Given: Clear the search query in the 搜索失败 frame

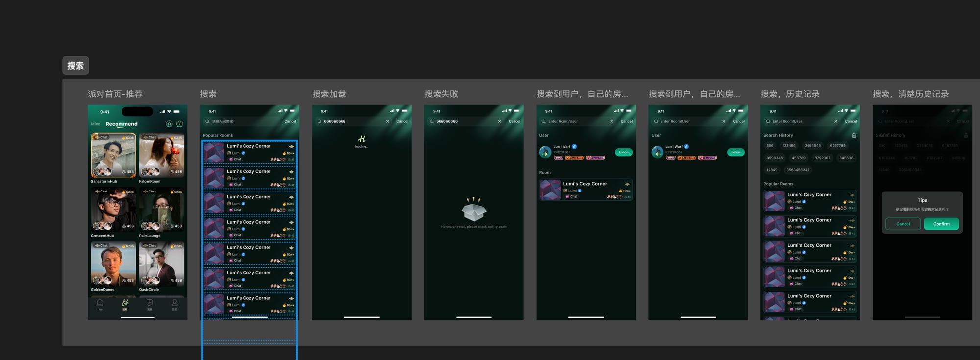Looking at the screenshot, I should pyautogui.click(x=499, y=121).
